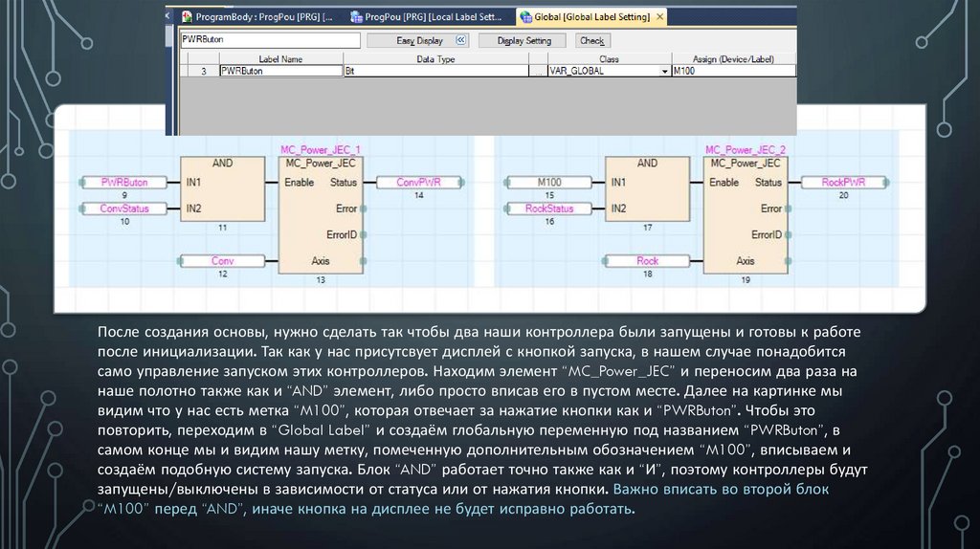Open Display Setting options
Screen dimensions: 980x549
tap(524, 41)
